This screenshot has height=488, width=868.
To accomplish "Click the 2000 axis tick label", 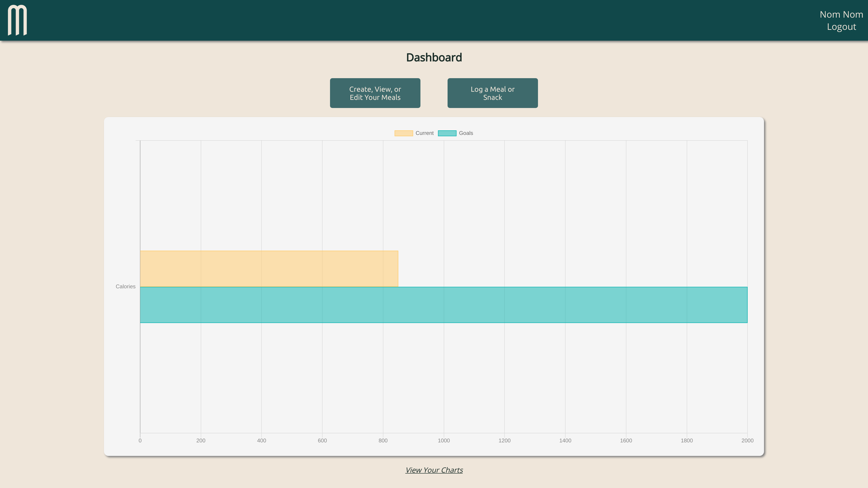I will 747,441.
